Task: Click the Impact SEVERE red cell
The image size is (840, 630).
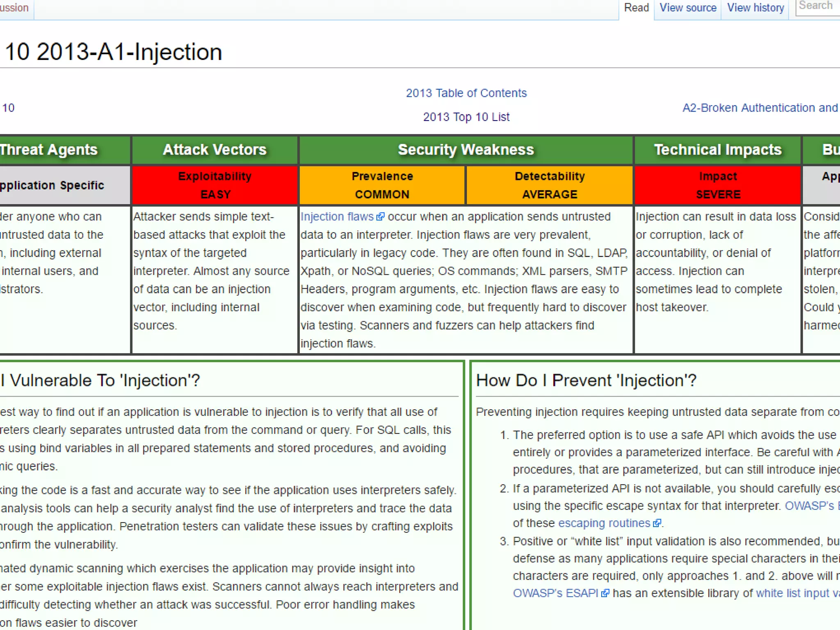Action: pyautogui.click(x=717, y=185)
